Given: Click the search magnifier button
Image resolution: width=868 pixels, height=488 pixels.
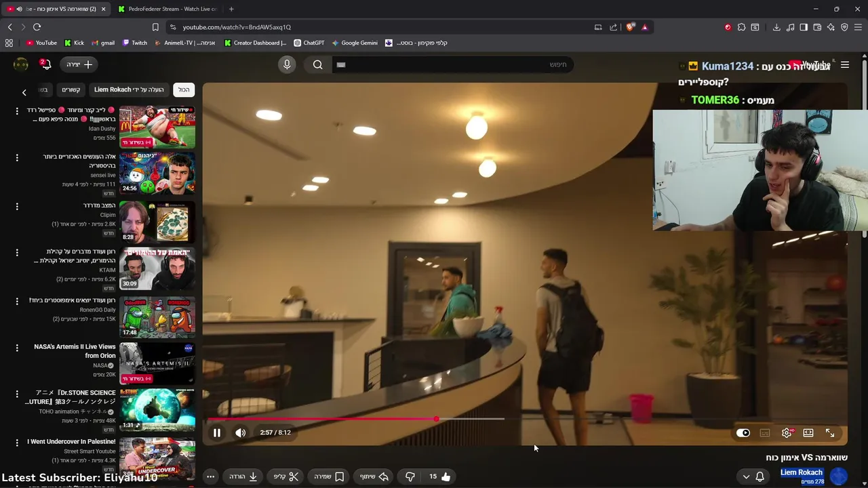Looking at the screenshot, I should tap(318, 64).
